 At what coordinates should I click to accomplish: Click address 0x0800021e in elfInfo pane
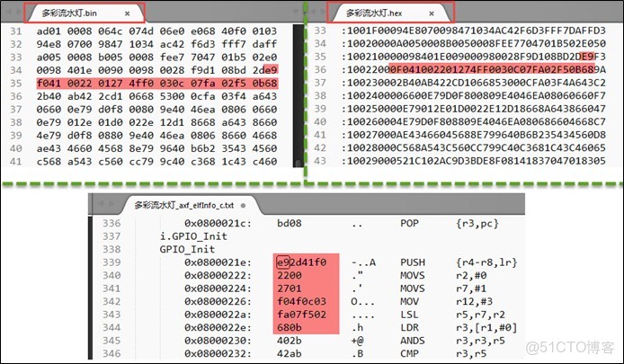[218, 262]
